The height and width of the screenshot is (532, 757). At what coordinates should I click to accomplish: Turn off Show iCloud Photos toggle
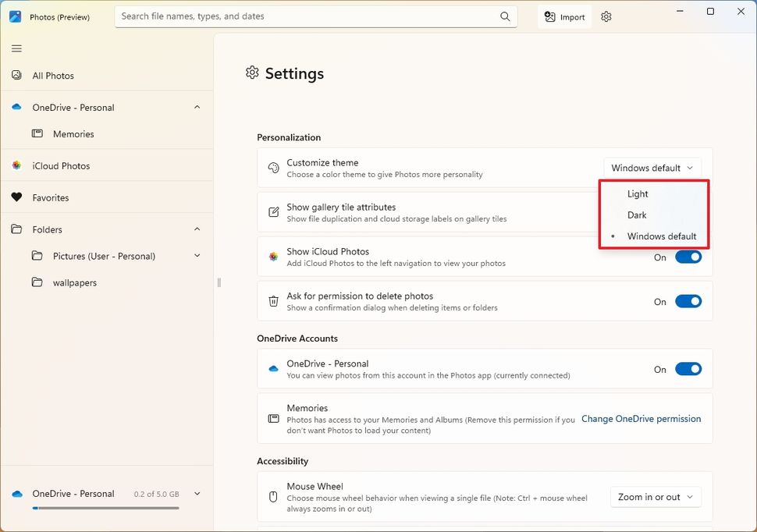tap(688, 257)
